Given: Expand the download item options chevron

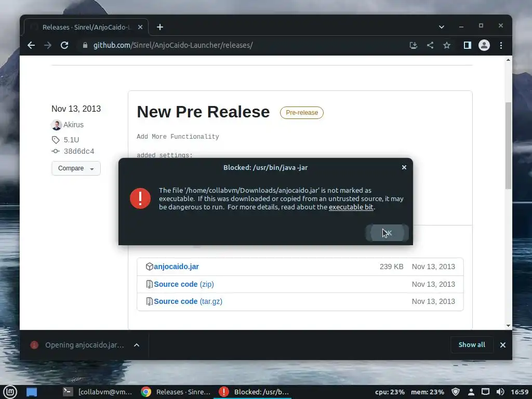Looking at the screenshot, I should tap(137, 345).
